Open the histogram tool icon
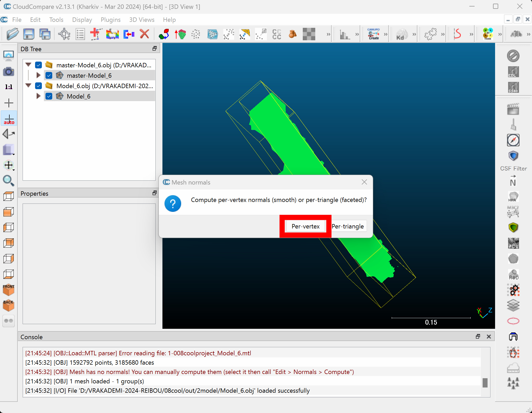Screen dimensions: 532x413 coord(344,34)
